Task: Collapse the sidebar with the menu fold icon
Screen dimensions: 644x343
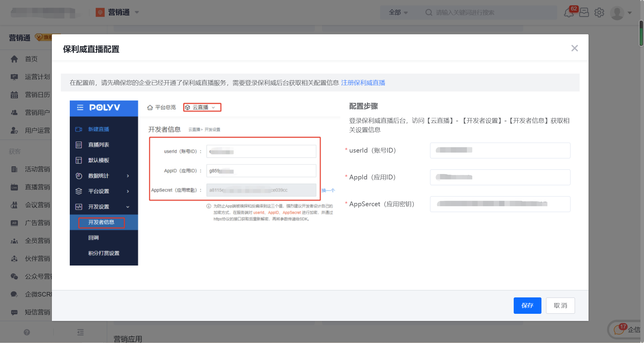Action: 80,332
